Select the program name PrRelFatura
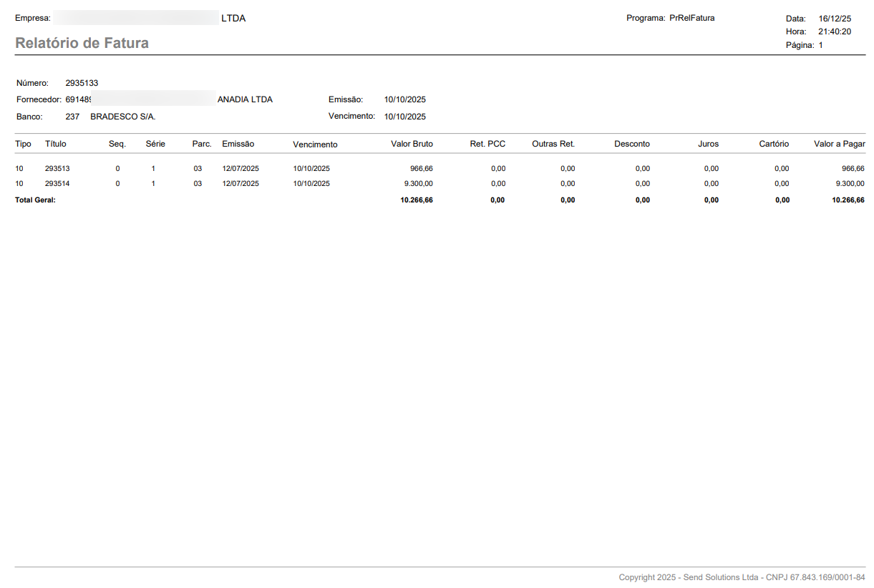Image resolution: width=874 pixels, height=588 pixels. click(691, 18)
